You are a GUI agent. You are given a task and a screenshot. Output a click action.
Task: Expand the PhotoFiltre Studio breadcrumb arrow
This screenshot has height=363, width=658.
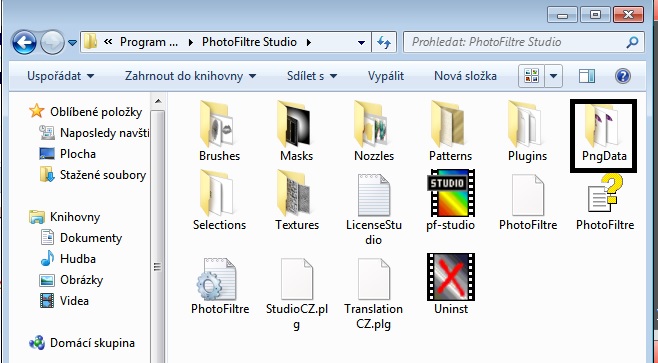click(309, 42)
